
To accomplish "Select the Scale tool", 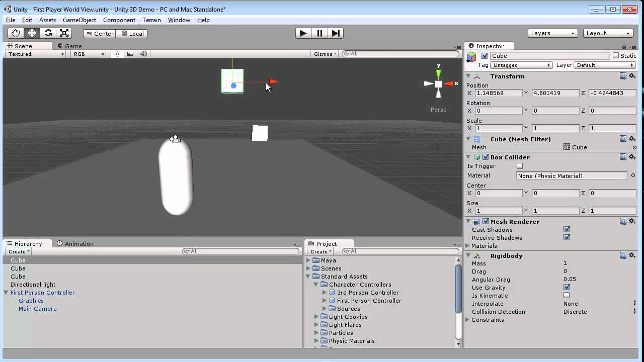I will [x=64, y=33].
